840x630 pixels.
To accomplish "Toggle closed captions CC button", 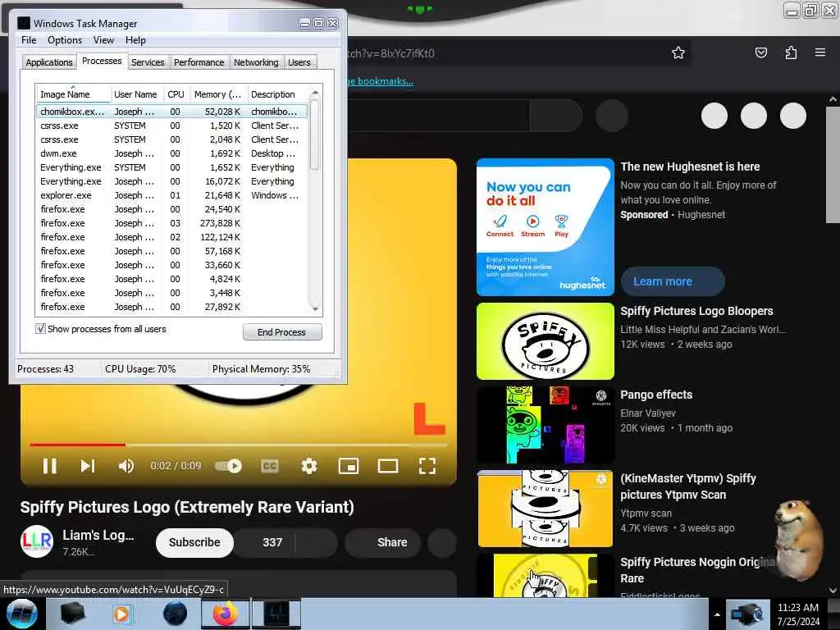I will pyautogui.click(x=269, y=466).
